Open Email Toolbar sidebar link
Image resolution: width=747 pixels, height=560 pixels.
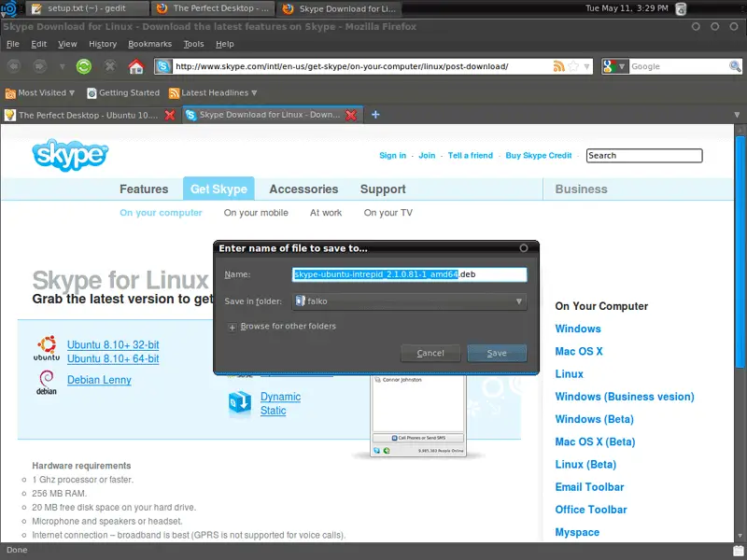coord(589,487)
